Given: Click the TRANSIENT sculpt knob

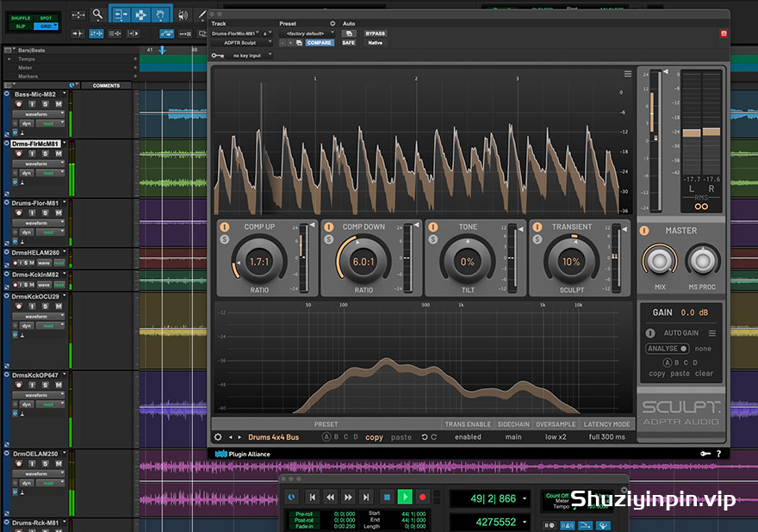Looking at the screenshot, I should [x=571, y=262].
